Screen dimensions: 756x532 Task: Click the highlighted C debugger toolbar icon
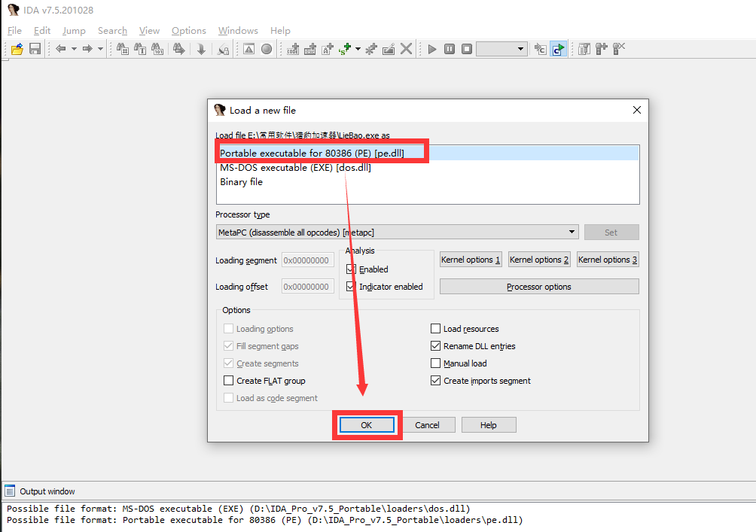pos(558,49)
